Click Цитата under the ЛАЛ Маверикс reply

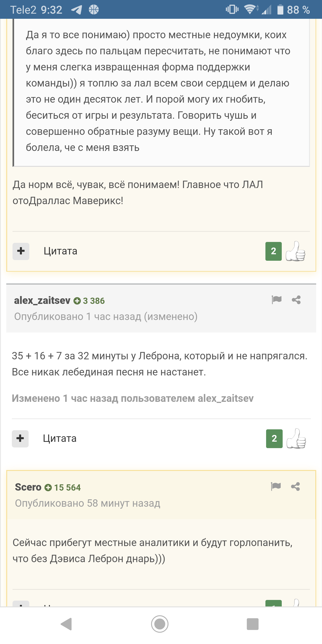point(61,251)
